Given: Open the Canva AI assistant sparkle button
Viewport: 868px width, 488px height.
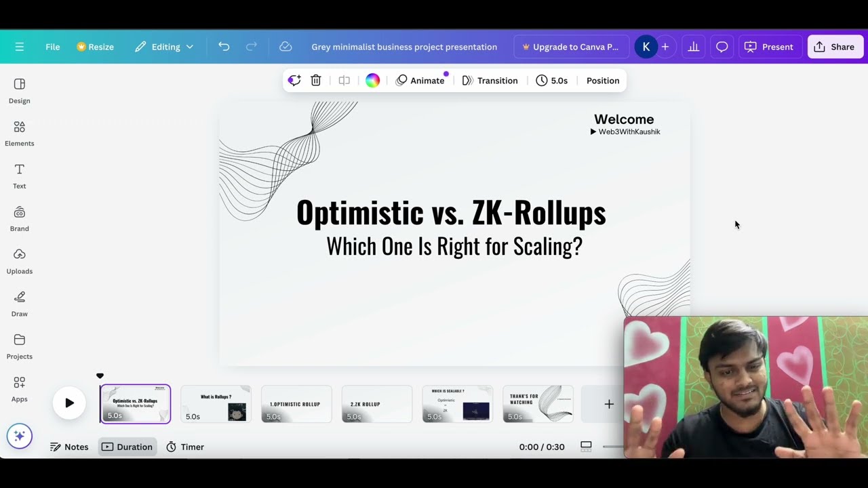Looking at the screenshot, I should click(x=20, y=436).
